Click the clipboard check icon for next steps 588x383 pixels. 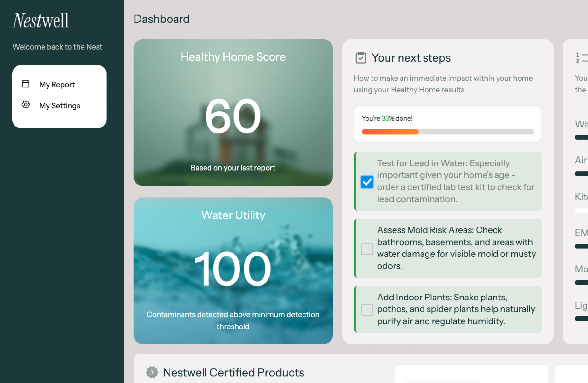point(360,58)
